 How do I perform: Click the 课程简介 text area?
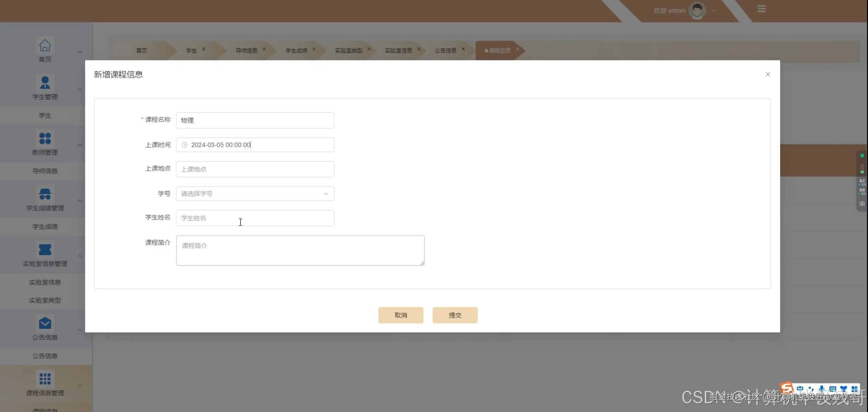pos(300,251)
